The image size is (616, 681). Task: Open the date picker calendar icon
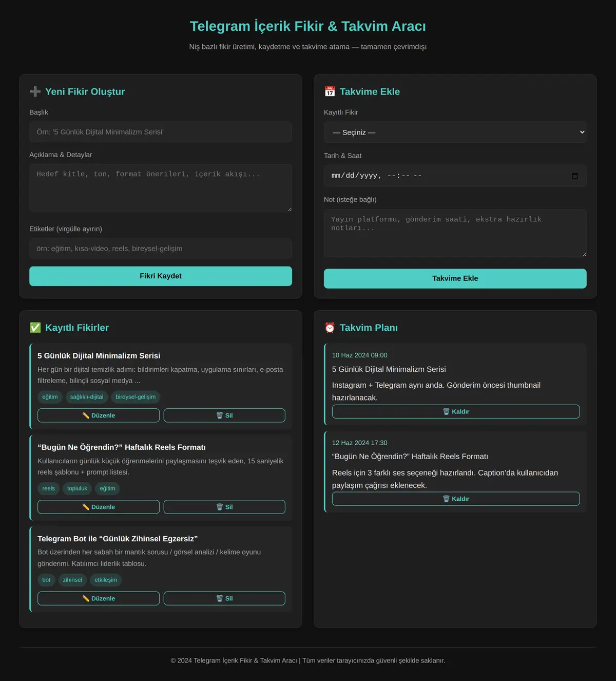click(x=575, y=176)
